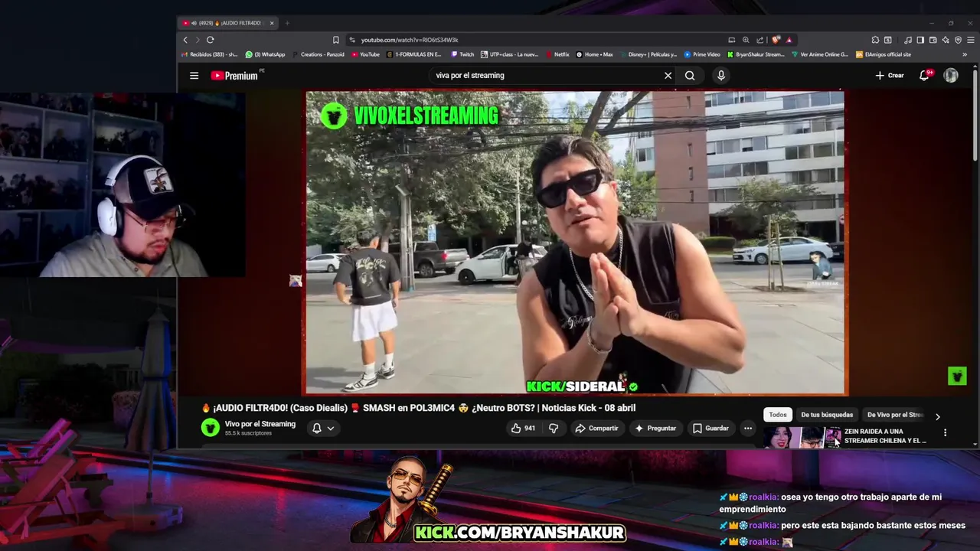
Task: Reload the page with the refresh icon
Action: point(210,40)
